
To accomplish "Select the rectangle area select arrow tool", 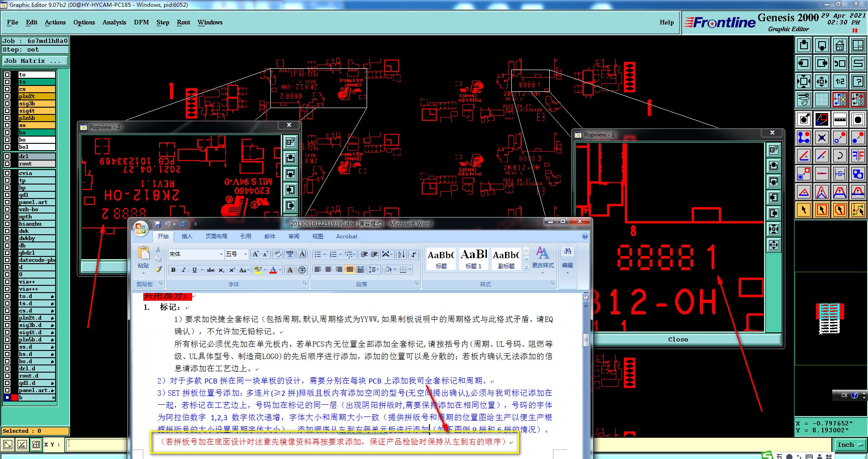I will point(822,210).
